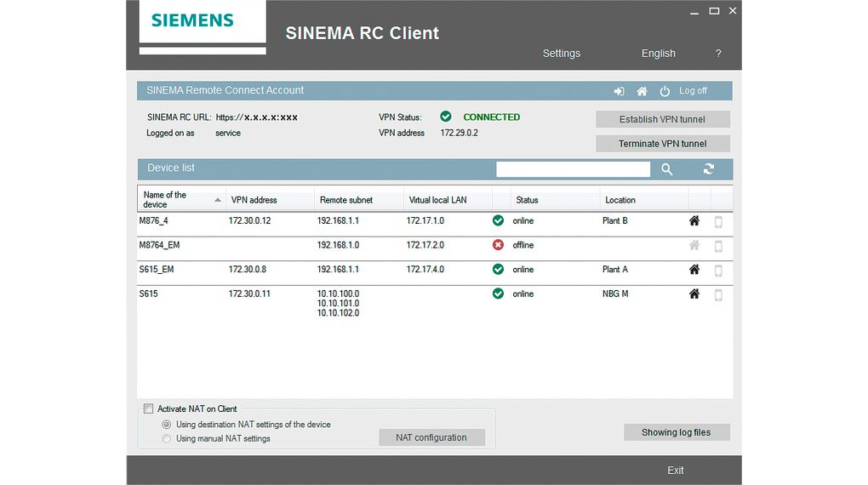The width and height of the screenshot is (868, 485).
Task: Open the Settings menu
Action: coord(562,53)
